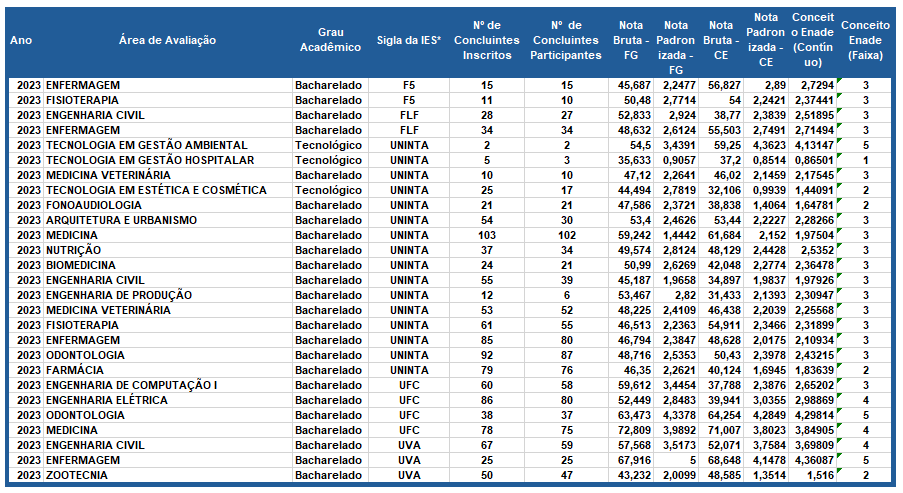
Task: Click the Nota Bruta CE value '55,503'
Action: [x=724, y=130]
